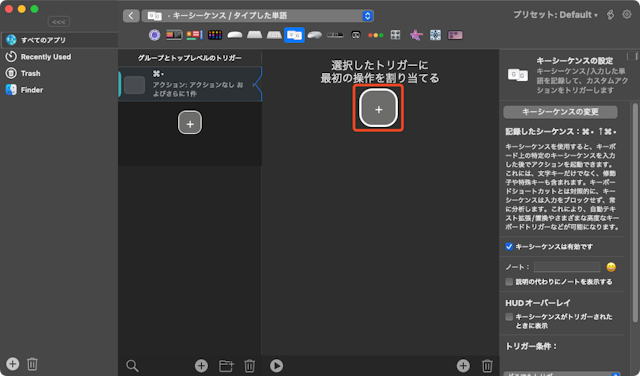Select すべてのアプリ in the sidebar
Viewport: 640px width, 376px height.
(x=60, y=40)
